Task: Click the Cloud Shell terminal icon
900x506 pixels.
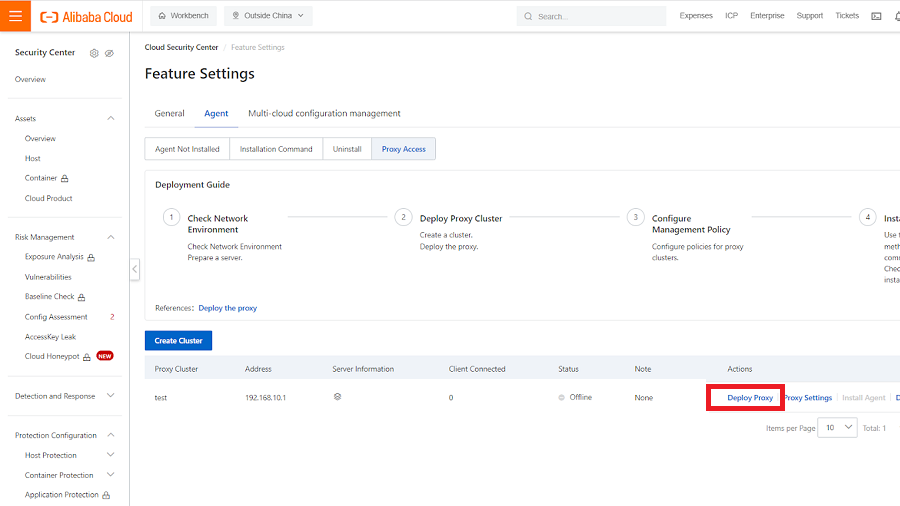Action: tap(877, 16)
